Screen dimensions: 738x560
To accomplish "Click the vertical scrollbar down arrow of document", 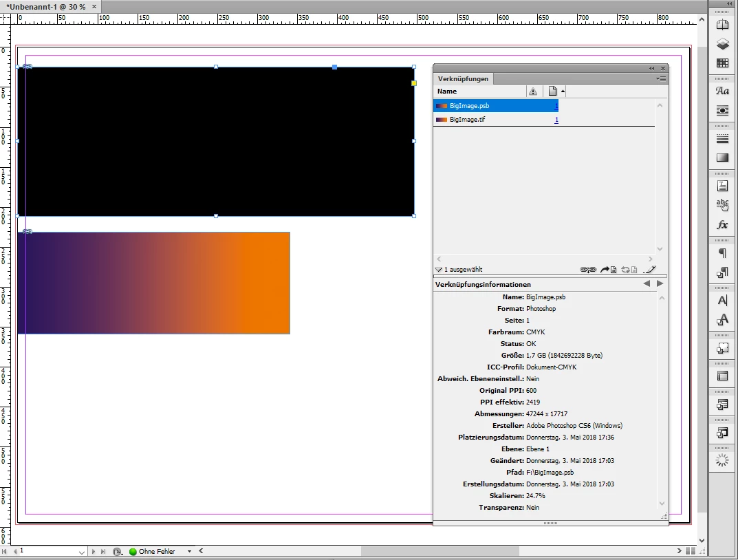I will pyautogui.click(x=702, y=541).
